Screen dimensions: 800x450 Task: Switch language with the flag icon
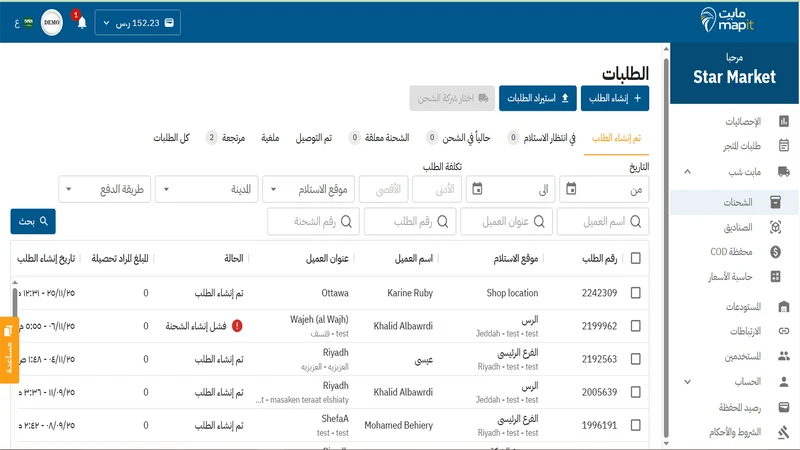(x=28, y=22)
